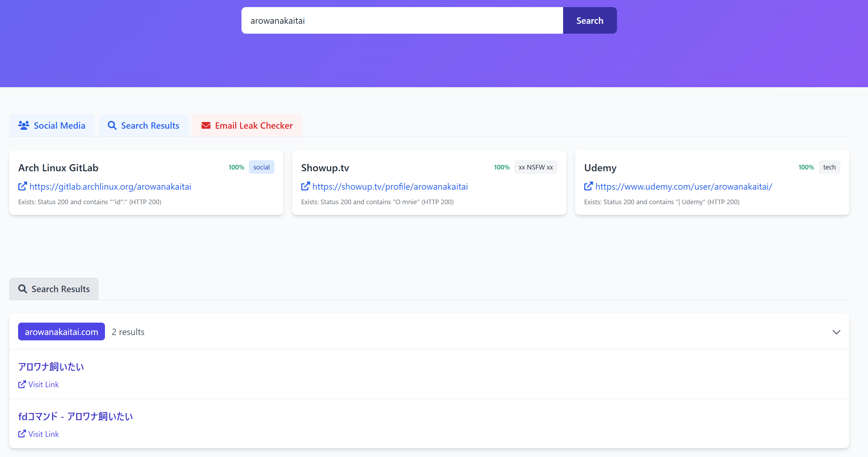868x457 pixels.
Task: Click the xx NSFW xx tag
Action: (x=535, y=167)
